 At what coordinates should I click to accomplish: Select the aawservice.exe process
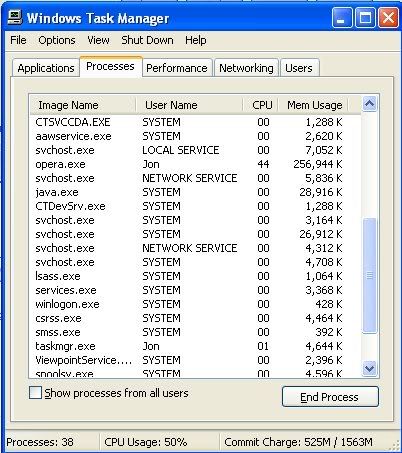pos(195,136)
